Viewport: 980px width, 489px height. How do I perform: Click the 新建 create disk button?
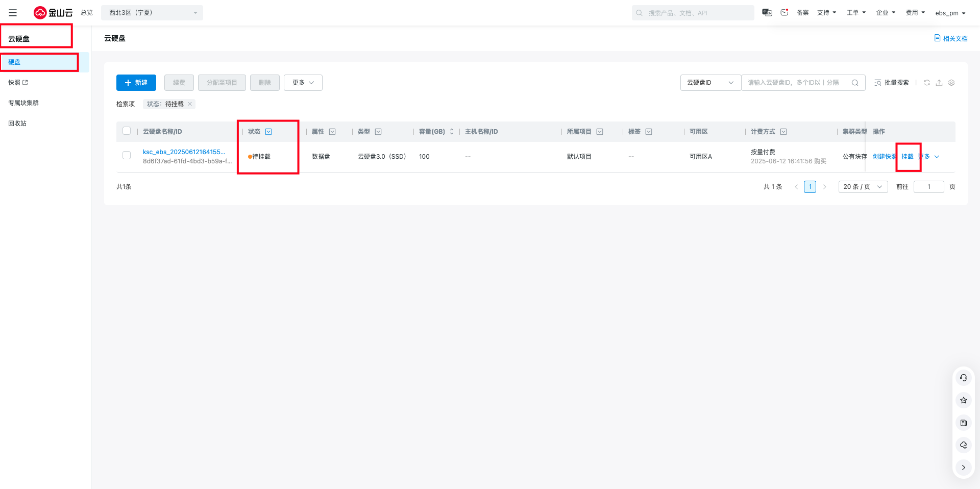point(136,83)
